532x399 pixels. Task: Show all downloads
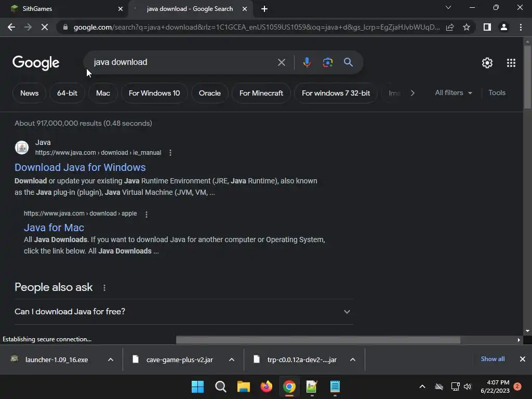(x=493, y=359)
